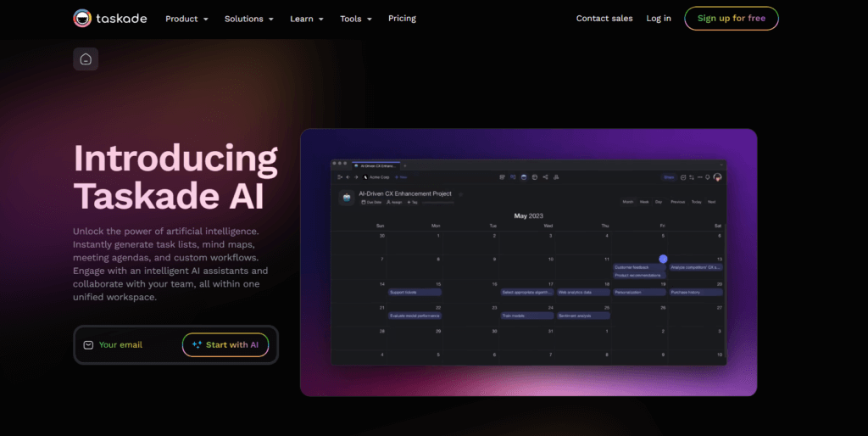Open the sliders settings icon in app toolbar

coord(692,177)
